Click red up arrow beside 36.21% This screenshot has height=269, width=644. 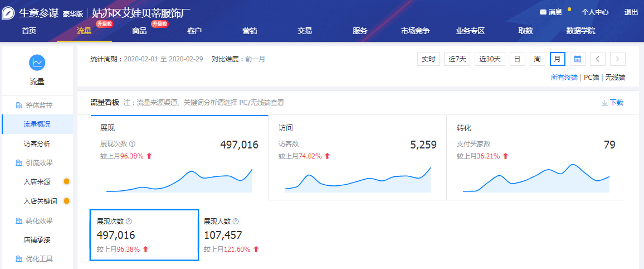(x=505, y=156)
